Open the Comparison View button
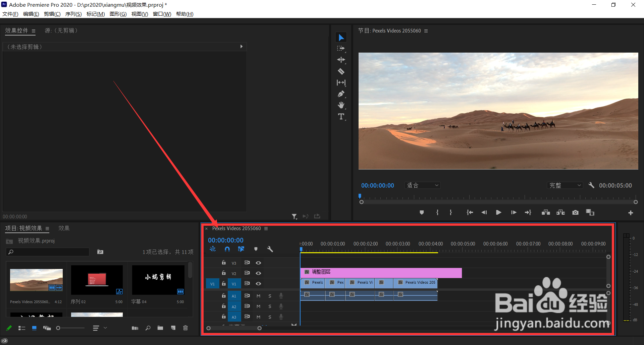The height and width of the screenshot is (345, 644). pyautogui.click(x=590, y=212)
